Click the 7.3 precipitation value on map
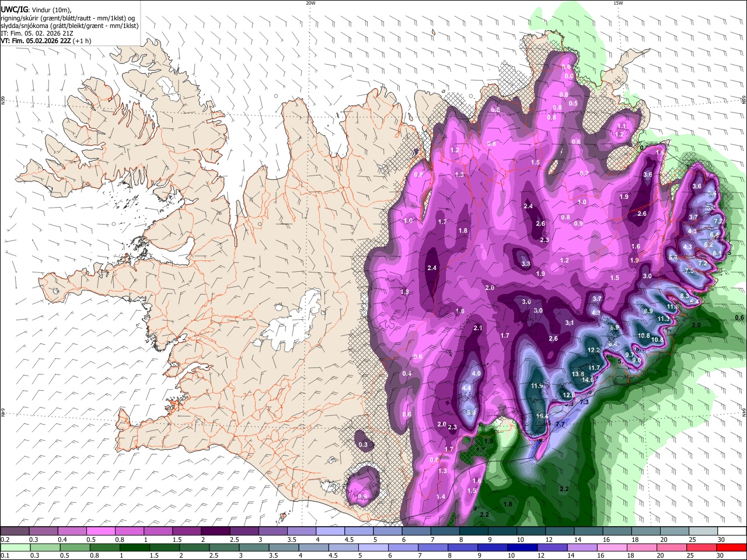This screenshot has height=560, width=747. point(584,402)
